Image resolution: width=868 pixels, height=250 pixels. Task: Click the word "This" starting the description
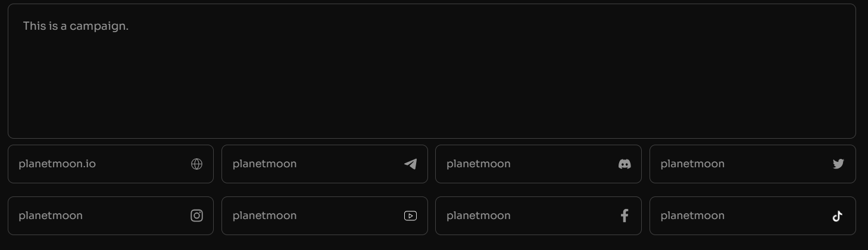(x=34, y=26)
